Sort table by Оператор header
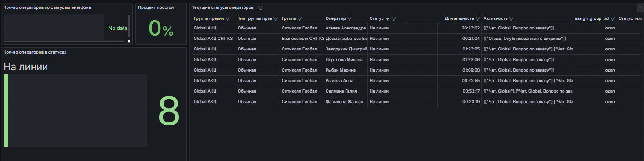The width and height of the screenshot is (644, 161). [335, 19]
